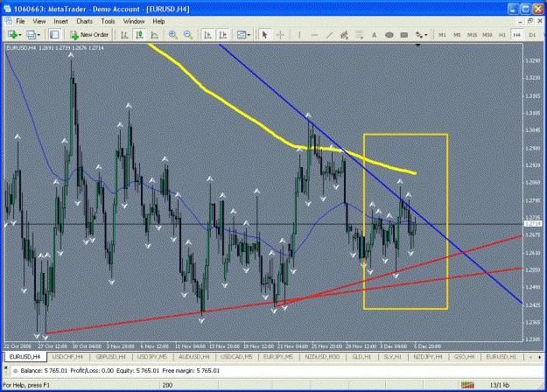Toggle the Chart Shift icon
This screenshot has width=547, height=392.
[223, 34]
